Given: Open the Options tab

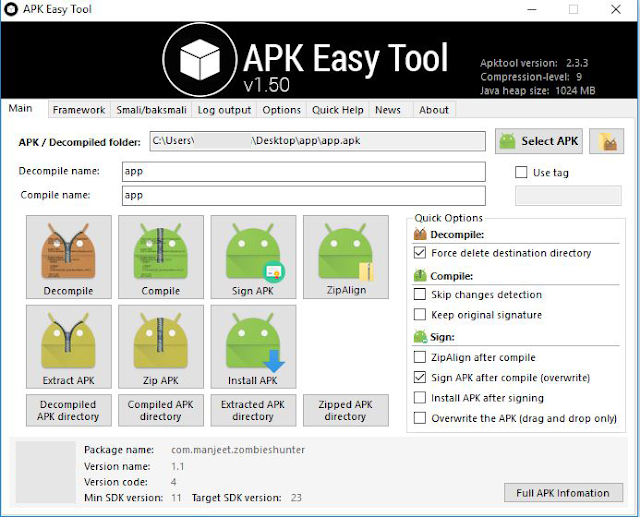Looking at the screenshot, I should point(281,110).
